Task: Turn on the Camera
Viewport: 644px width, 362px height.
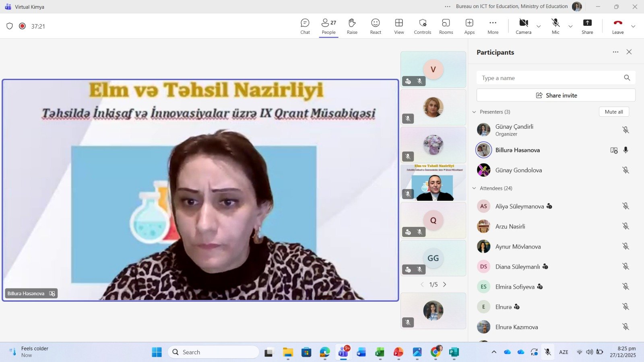Action: tap(523, 27)
